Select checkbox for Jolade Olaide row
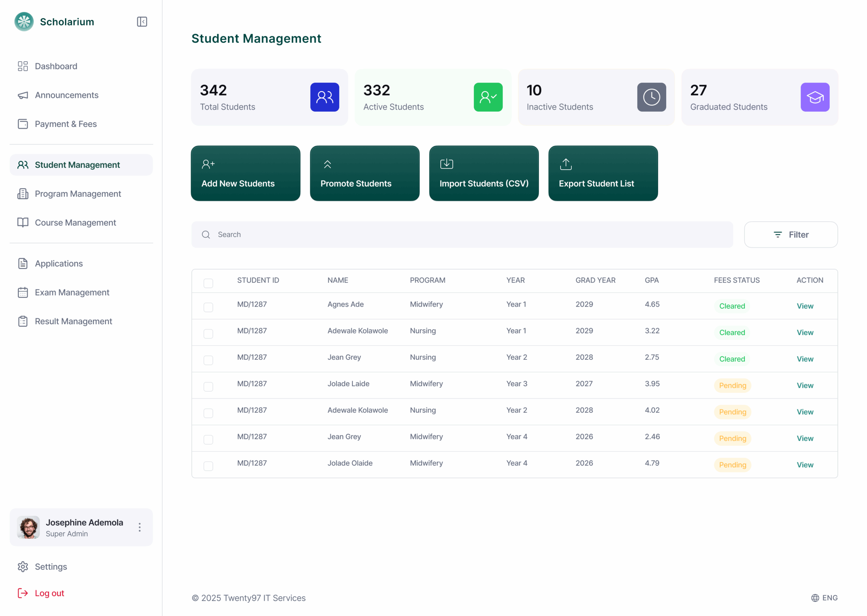 pyautogui.click(x=208, y=466)
